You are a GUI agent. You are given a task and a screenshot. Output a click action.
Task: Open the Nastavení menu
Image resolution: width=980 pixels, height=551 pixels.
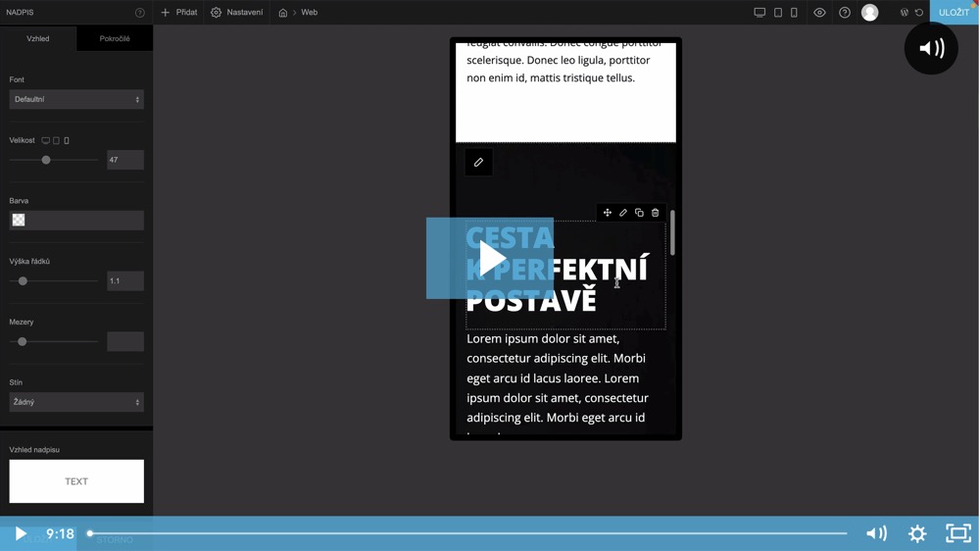click(237, 13)
